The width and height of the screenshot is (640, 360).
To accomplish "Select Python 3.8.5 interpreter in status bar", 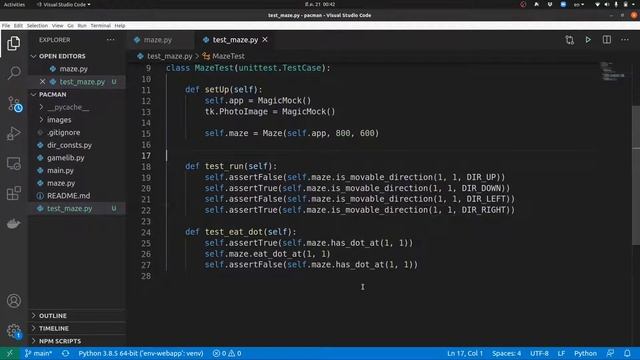I will click(x=141, y=353).
